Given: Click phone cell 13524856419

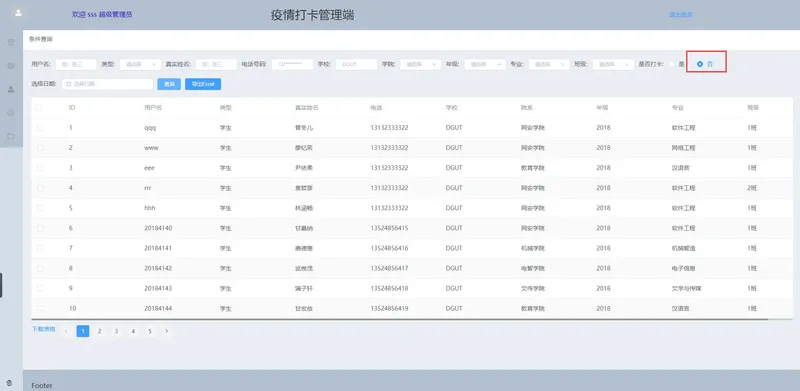Looking at the screenshot, I should point(389,308).
